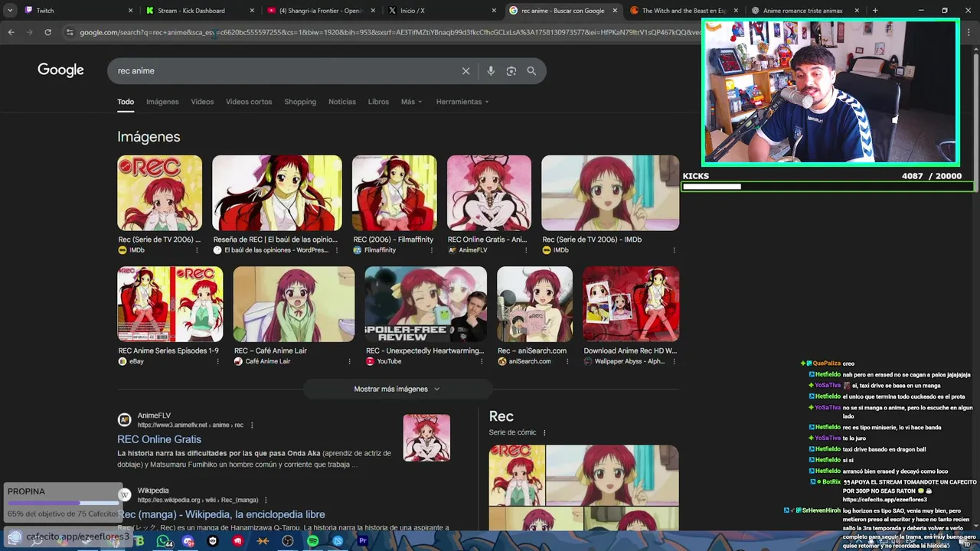Click the rec anime search input field
The image size is (980, 551).
tap(283, 71)
